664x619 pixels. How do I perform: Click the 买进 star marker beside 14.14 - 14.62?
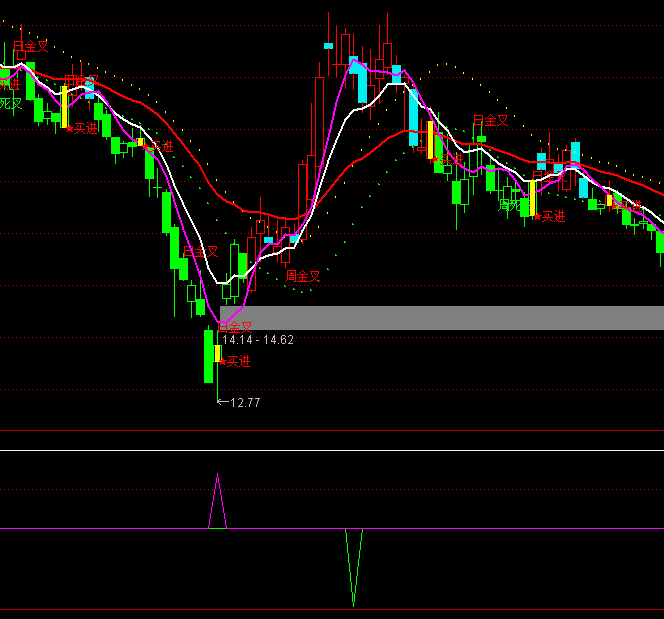tap(236, 361)
